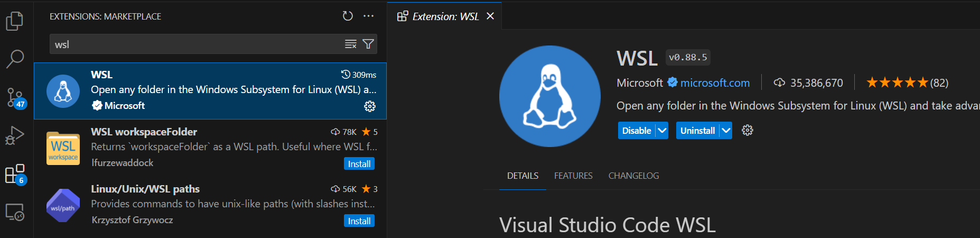Open the Explorer view in activity bar

pyautogui.click(x=15, y=21)
